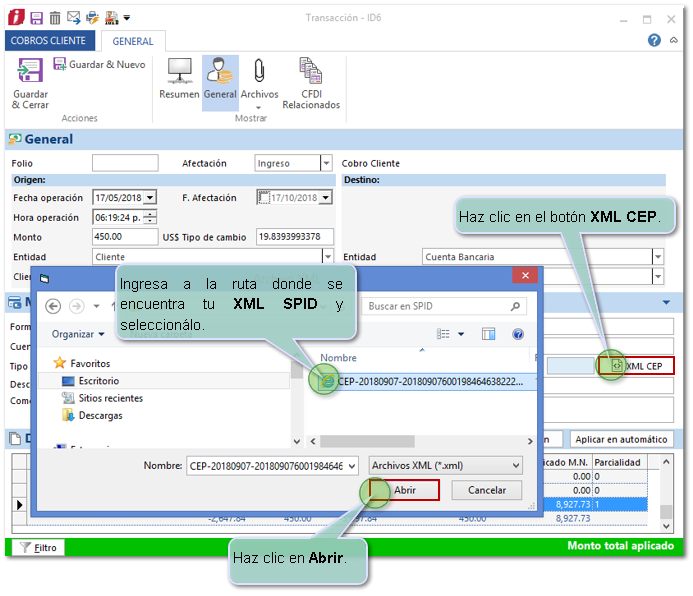Click the print icon in the title bar
Image resolution: width=693 pixels, height=596 pixels.
(92, 18)
